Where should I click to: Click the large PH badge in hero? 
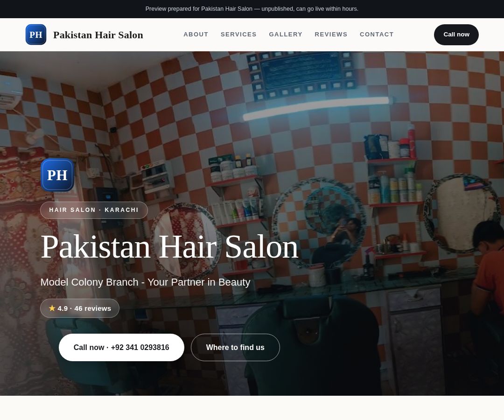point(57,175)
